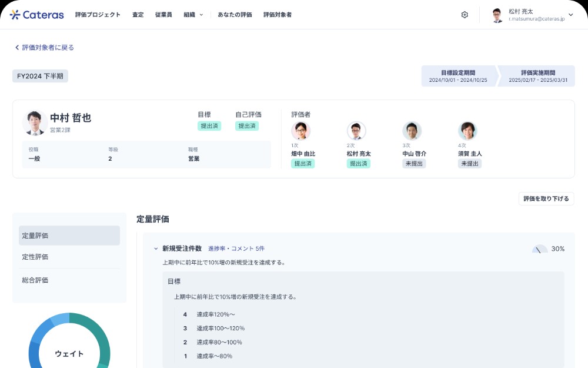This screenshot has height=368, width=588.
Task: Go back via 評価対象者に戻る link
Action: (44, 48)
